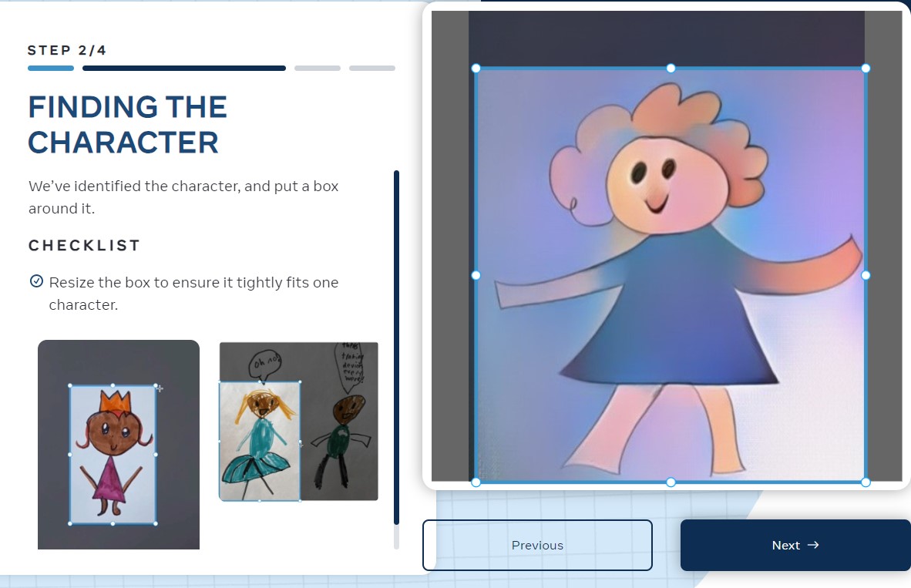Go back with the Previous button
This screenshot has height=588, width=911.
(537, 546)
